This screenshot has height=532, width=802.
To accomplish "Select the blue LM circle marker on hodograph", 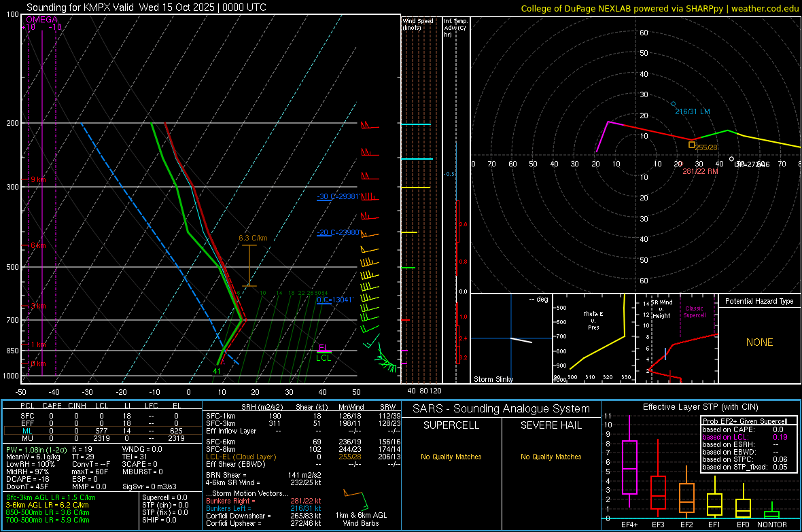I will pyautogui.click(x=673, y=104).
